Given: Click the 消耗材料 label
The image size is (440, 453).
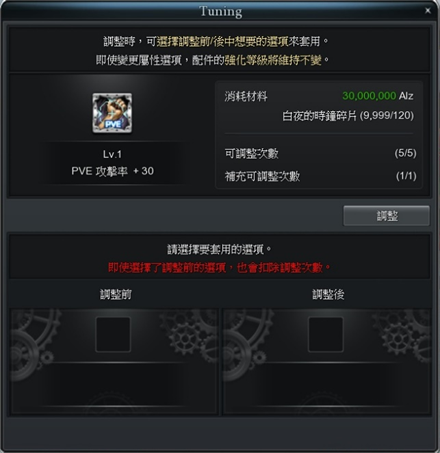Looking at the screenshot, I should (x=246, y=97).
